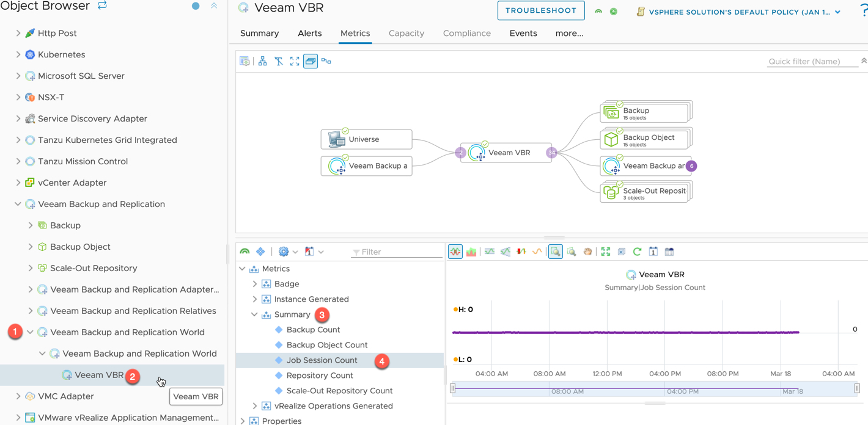Collapse the relationship pane with the double-up arrow

(864, 60)
